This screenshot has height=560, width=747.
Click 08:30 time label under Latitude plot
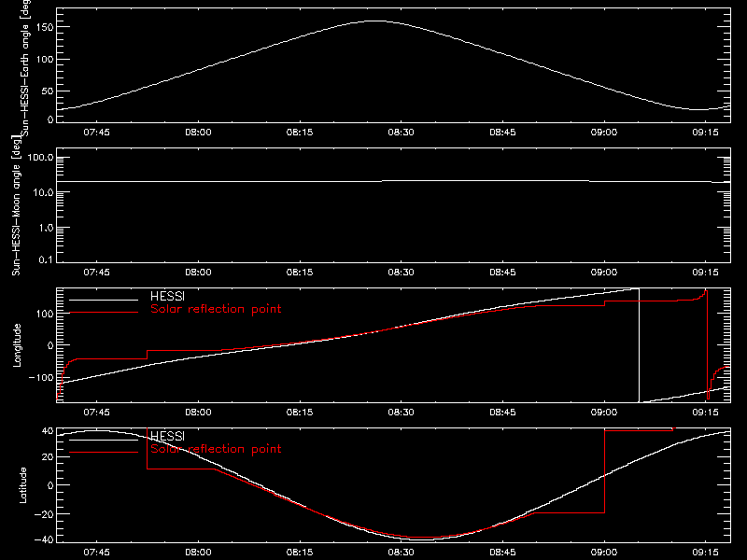click(402, 553)
